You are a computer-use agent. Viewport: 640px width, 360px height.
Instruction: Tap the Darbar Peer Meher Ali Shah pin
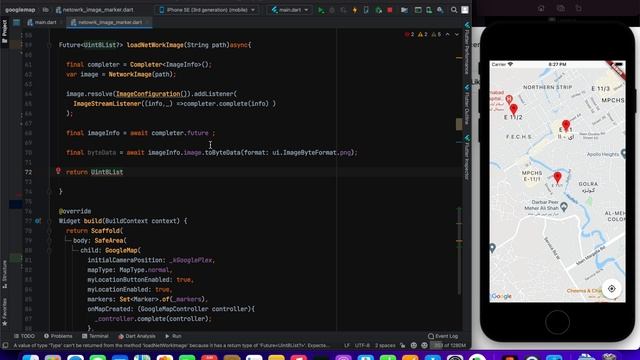pos(564,207)
